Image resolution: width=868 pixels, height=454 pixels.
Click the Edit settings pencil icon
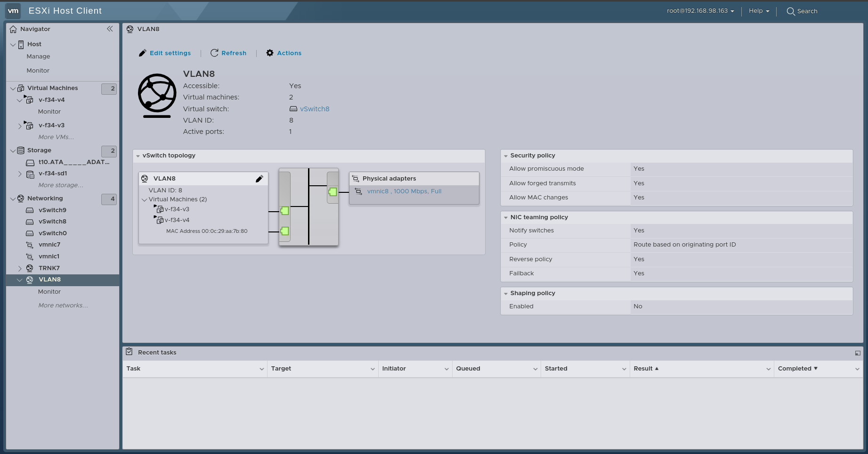[142, 53]
